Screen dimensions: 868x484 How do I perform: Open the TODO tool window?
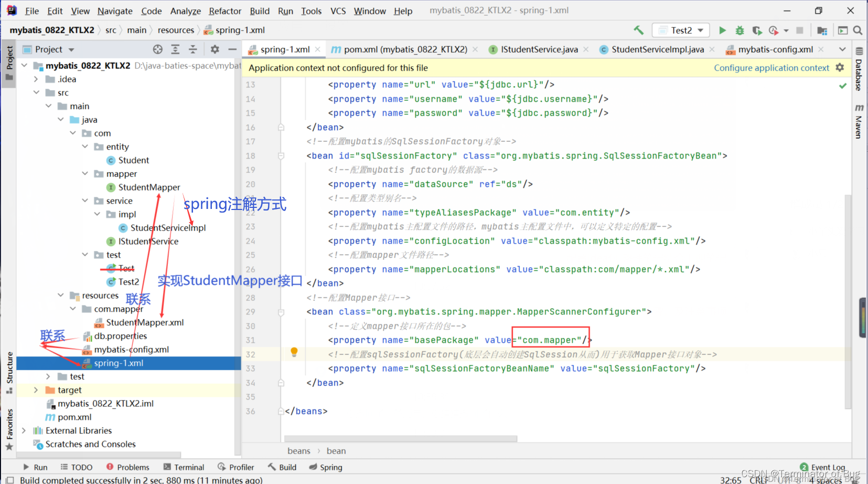pos(77,467)
